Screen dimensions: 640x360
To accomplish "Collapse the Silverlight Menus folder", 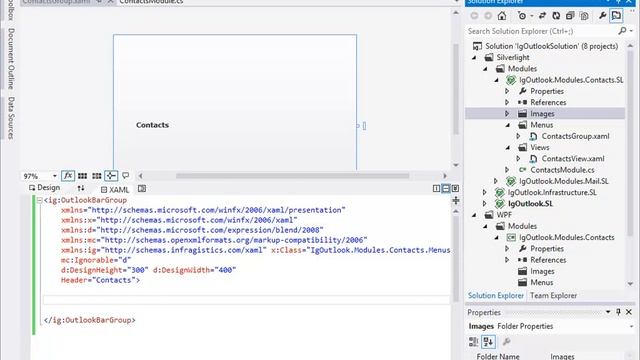I will tap(508, 125).
